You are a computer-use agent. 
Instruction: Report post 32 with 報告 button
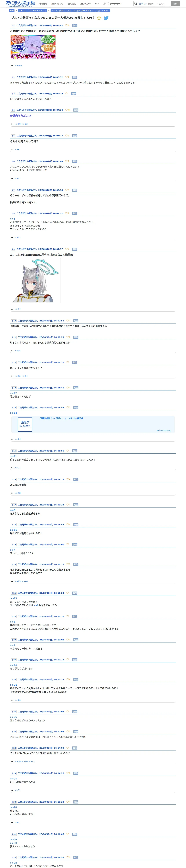(x=76, y=858)
